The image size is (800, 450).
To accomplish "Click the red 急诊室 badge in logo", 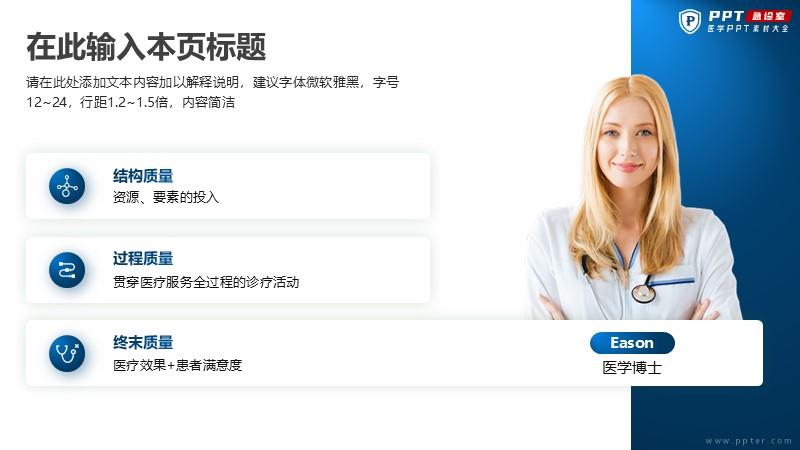I will pos(768,16).
